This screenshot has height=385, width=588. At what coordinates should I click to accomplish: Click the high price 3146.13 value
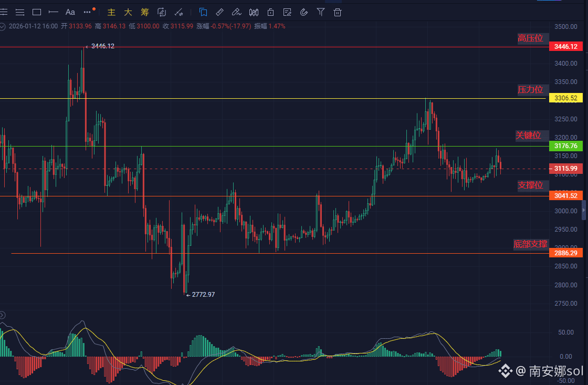pyautogui.click(x=114, y=26)
